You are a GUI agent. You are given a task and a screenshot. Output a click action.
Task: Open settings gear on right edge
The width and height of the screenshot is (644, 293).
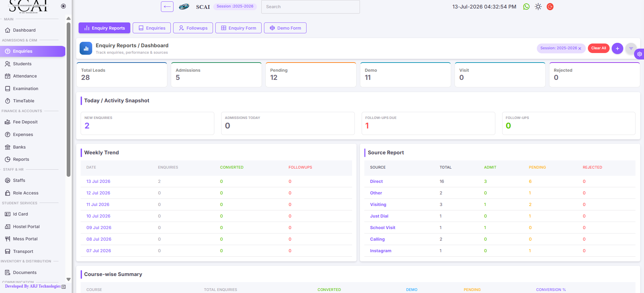point(640,54)
